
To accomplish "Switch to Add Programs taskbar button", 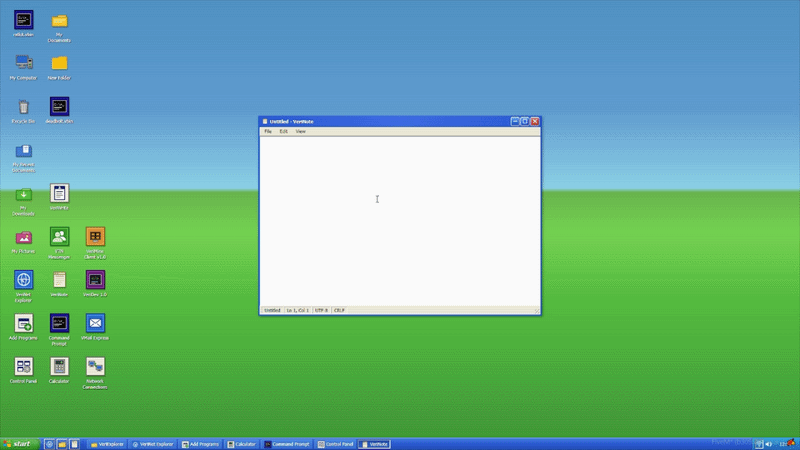I will (x=201, y=444).
